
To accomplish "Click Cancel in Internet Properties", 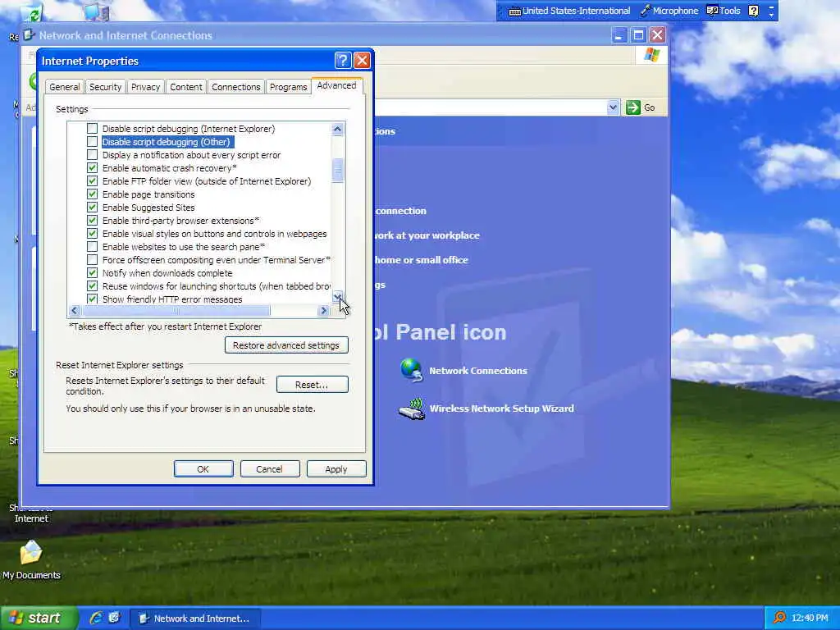I will (x=269, y=468).
